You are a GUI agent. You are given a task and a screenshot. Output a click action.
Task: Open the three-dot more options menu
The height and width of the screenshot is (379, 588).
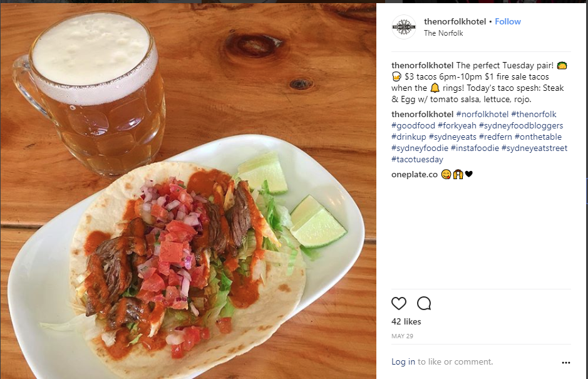[x=566, y=363]
